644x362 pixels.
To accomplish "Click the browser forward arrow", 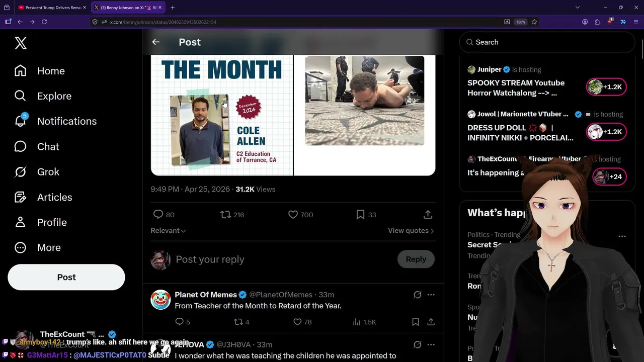I will pyautogui.click(x=32, y=22).
